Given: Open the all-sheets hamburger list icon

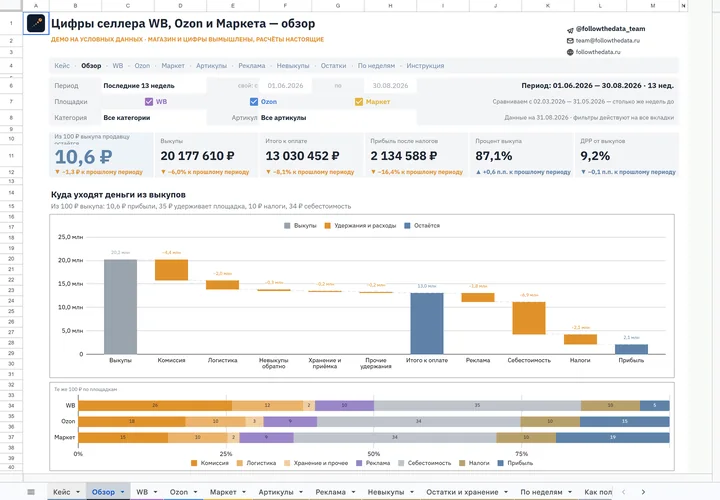Looking at the screenshot, I should pos(31,492).
